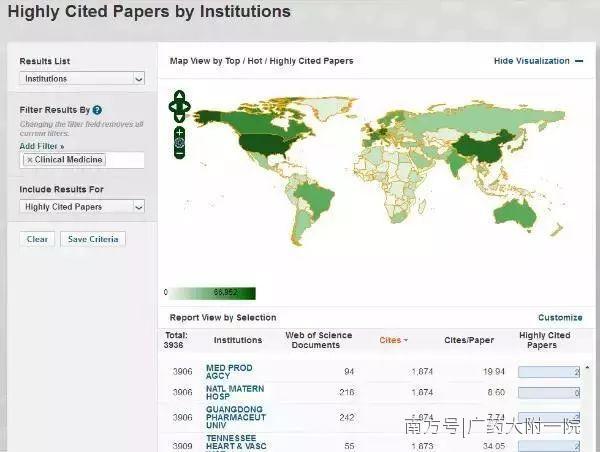600x452 pixels.
Task: Open the Filter Results By help icon
Action: pos(97,110)
